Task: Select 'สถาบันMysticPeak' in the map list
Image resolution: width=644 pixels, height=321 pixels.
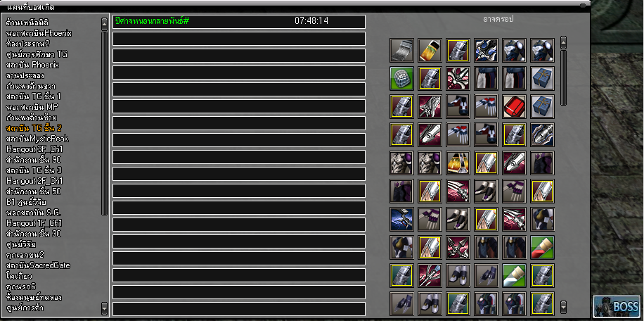Action: point(37,139)
